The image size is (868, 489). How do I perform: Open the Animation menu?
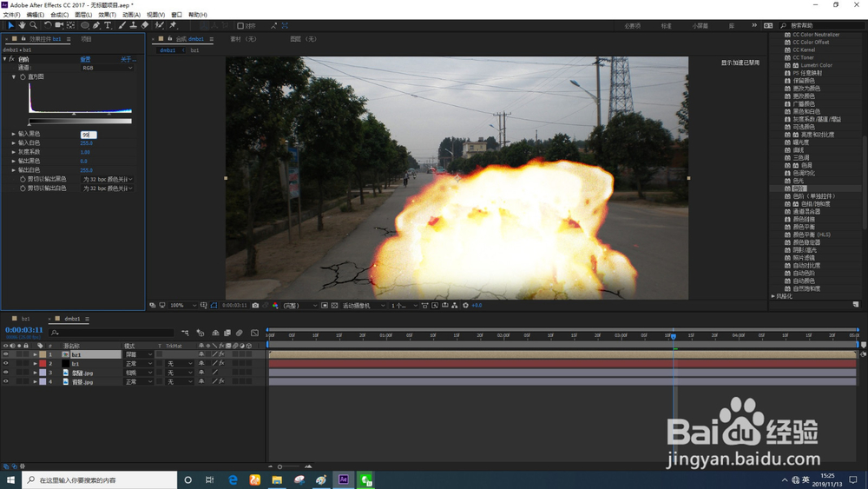131,15
